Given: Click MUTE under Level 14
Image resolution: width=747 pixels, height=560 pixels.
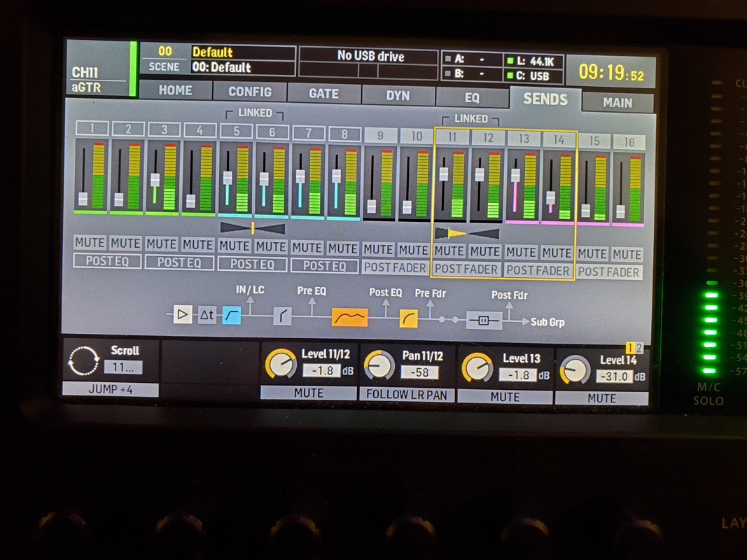Looking at the screenshot, I should click(601, 398).
